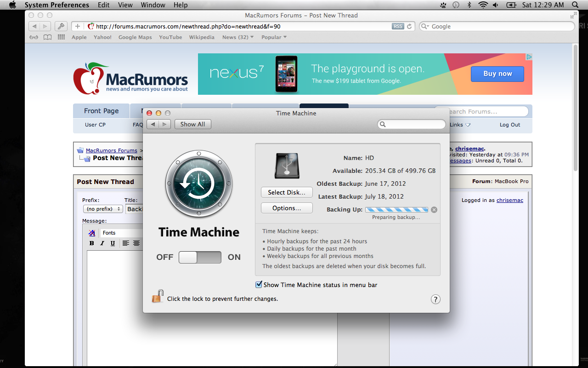
Task: Toggle italic in message editor
Action: click(102, 243)
